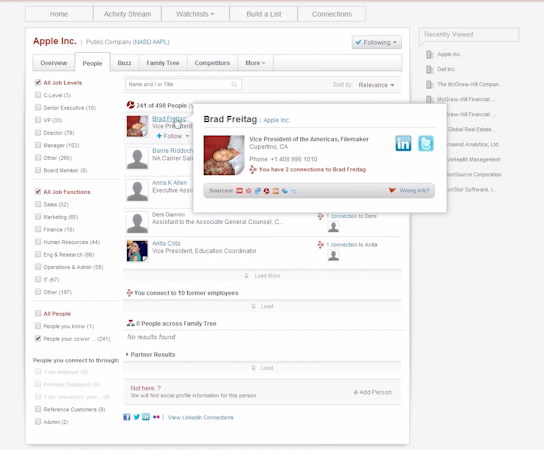The image size is (544, 450).
Task: Click the search magnifier in the name filter
Action: [x=235, y=84]
